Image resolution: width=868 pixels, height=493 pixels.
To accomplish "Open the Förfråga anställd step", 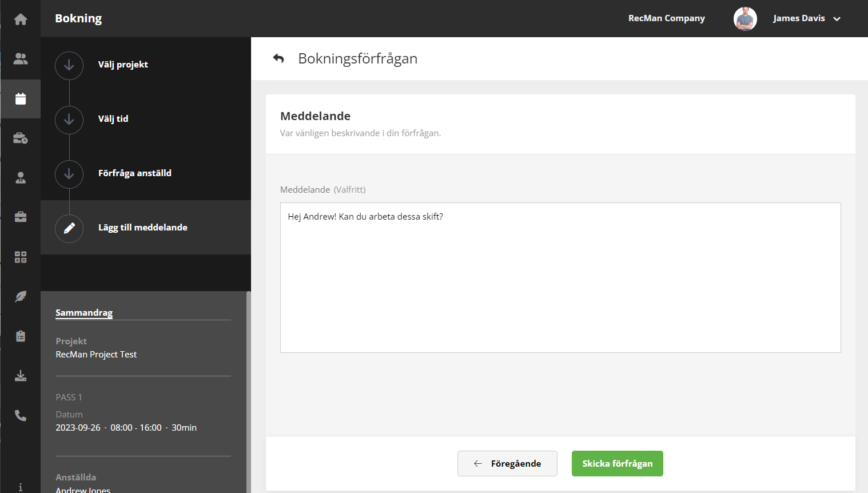I will 134,173.
